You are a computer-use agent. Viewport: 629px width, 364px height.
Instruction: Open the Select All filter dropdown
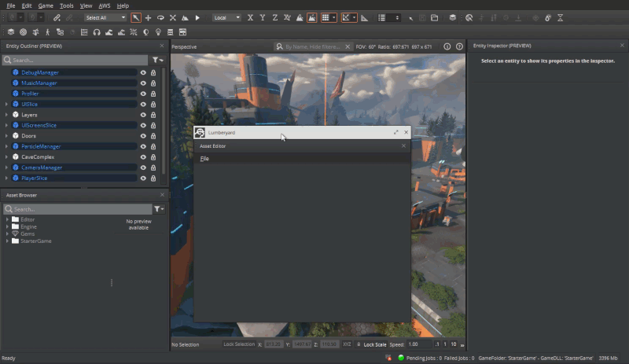coord(105,17)
